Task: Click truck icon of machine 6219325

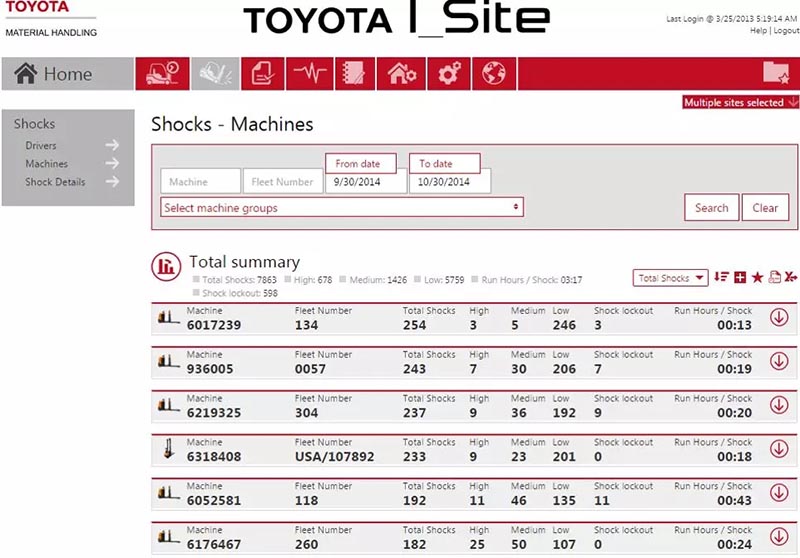Action: (168, 405)
